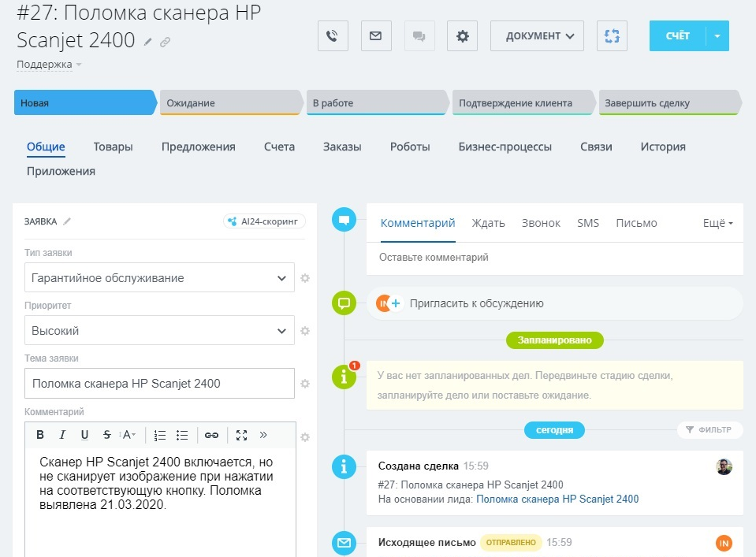Switch to Предложения tab
This screenshot has width=756, height=557.
[198, 147]
